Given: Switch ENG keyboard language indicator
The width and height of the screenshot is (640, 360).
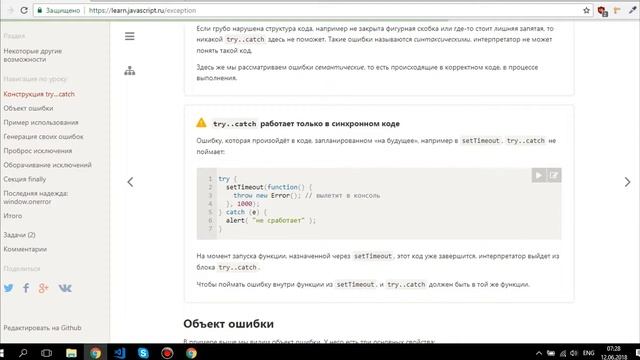Looking at the screenshot, I should (x=589, y=353).
